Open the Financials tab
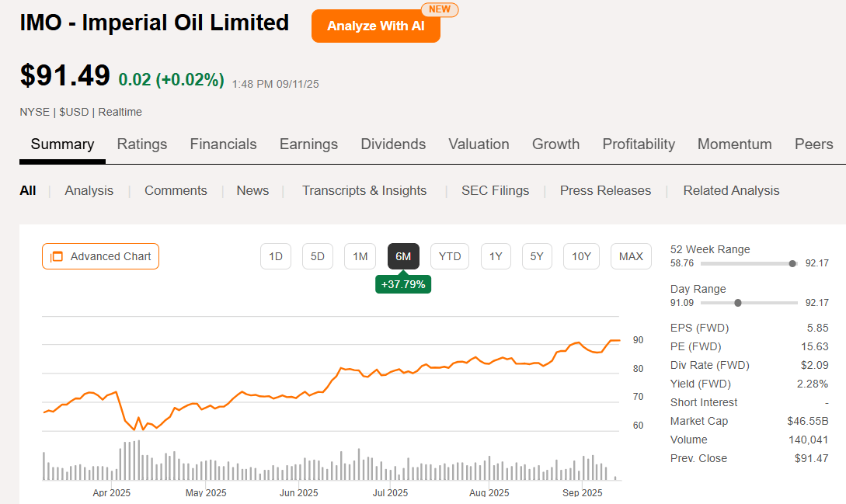Screen dimensions: 846x504 point(223,144)
